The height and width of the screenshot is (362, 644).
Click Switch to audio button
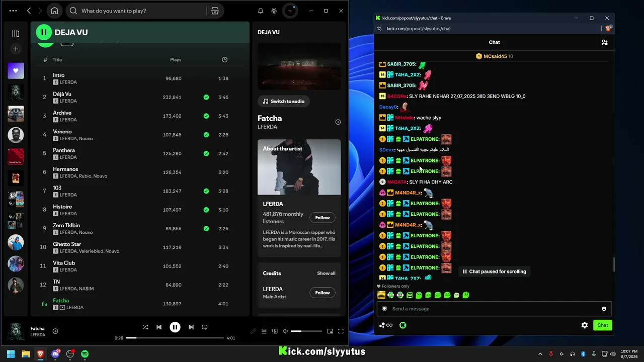tap(283, 101)
